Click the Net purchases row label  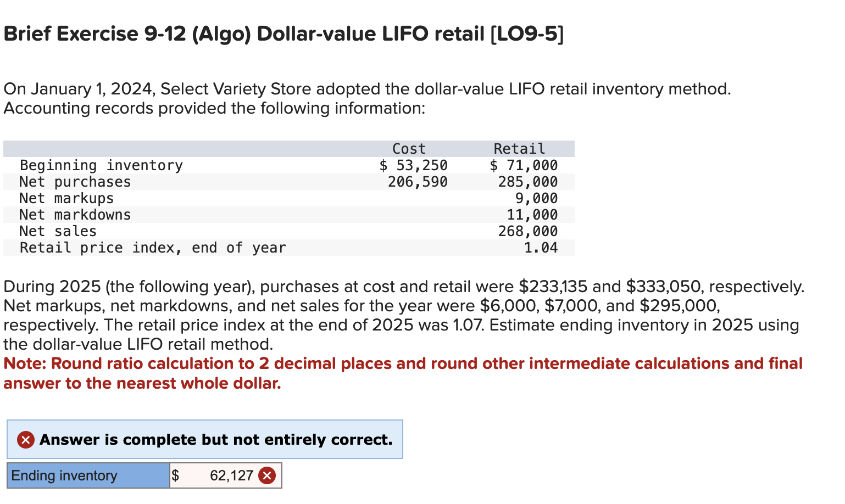pyautogui.click(x=75, y=182)
